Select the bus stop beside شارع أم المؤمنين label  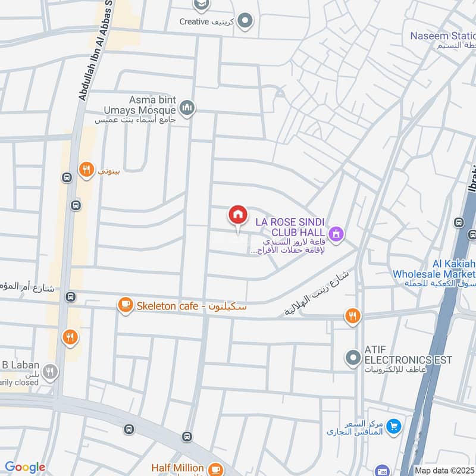point(70,296)
